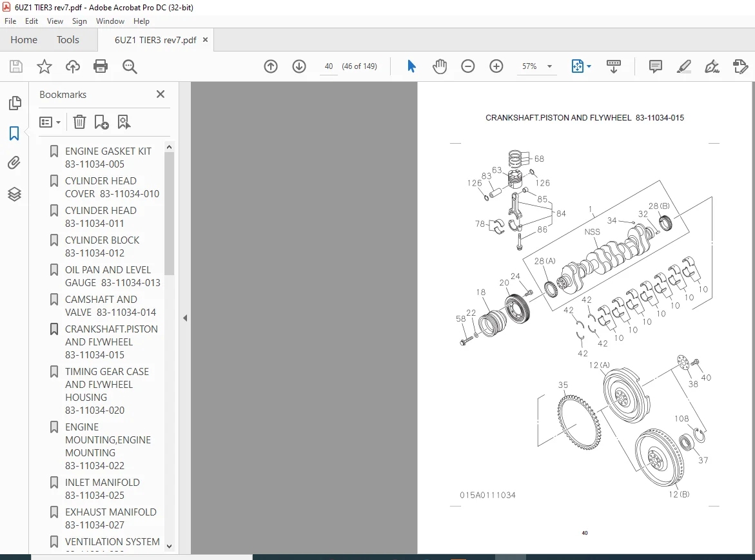Switch to the Home tab
Image resolution: width=755 pixels, height=560 pixels.
click(24, 40)
